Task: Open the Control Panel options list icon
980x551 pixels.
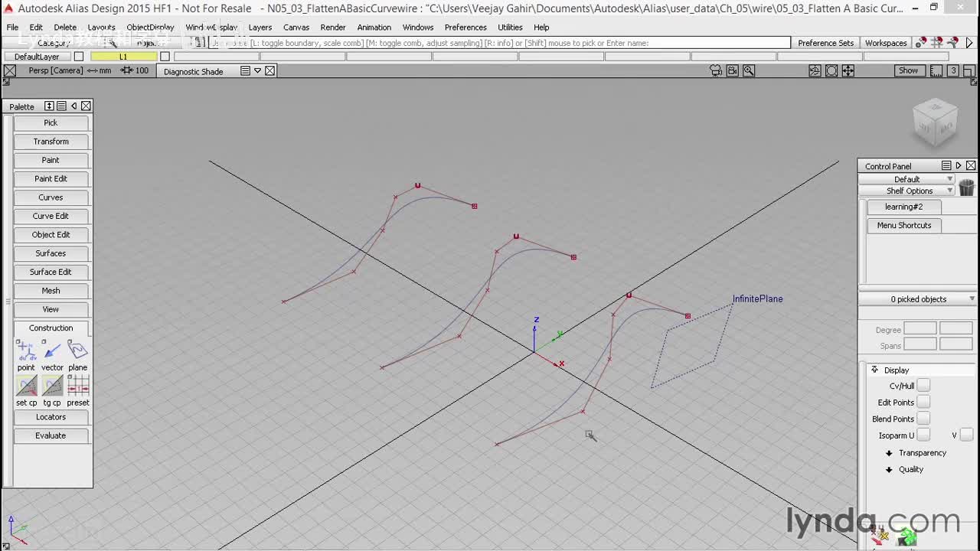Action: [946, 165]
